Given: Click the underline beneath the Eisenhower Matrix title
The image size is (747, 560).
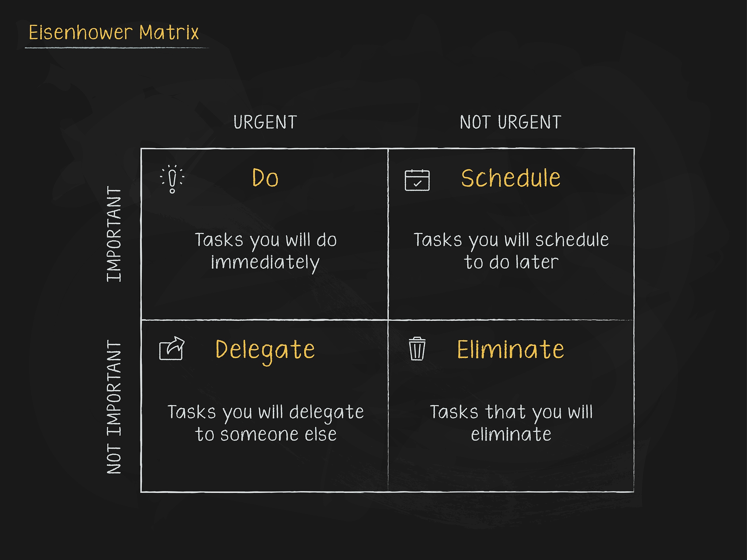Looking at the screenshot, I should point(116,48).
